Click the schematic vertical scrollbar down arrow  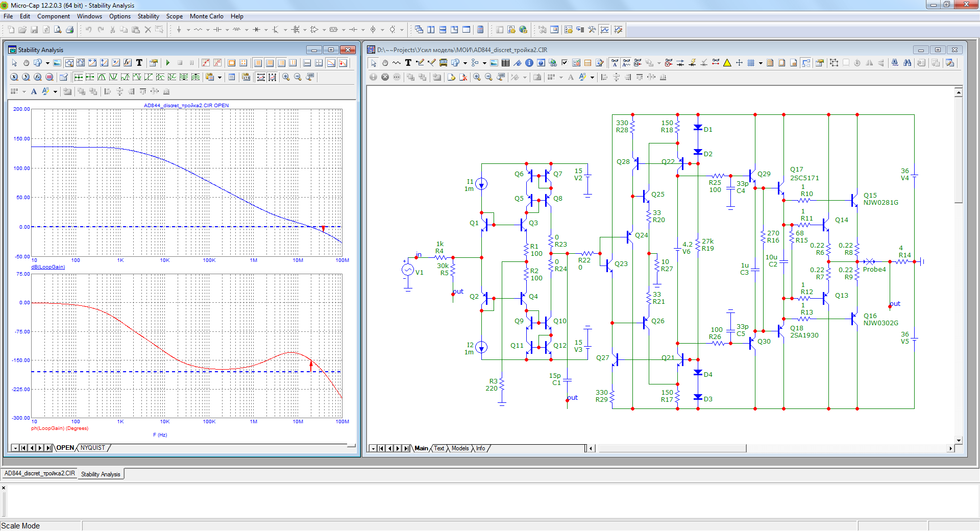(x=959, y=440)
